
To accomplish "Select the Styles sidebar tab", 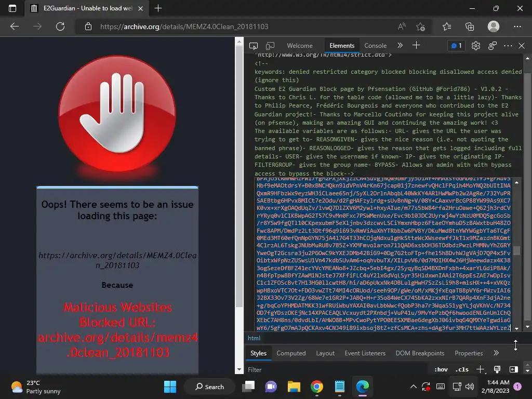I will [258, 353].
